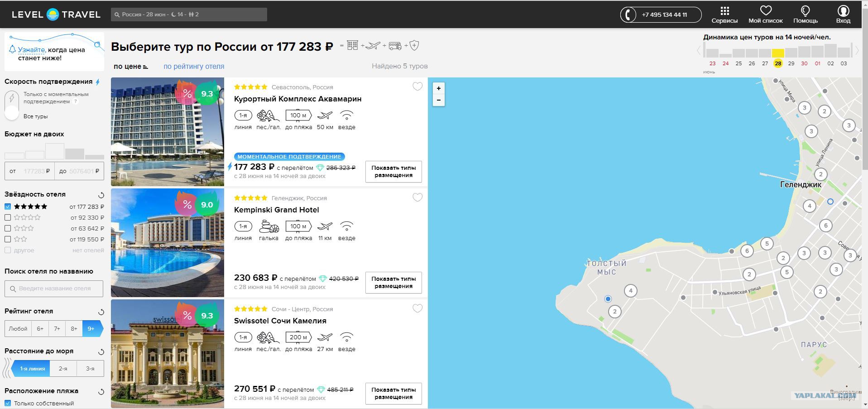868x409 pixels.
Task: Zoom out on the map
Action: pyautogui.click(x=438, y=100)
